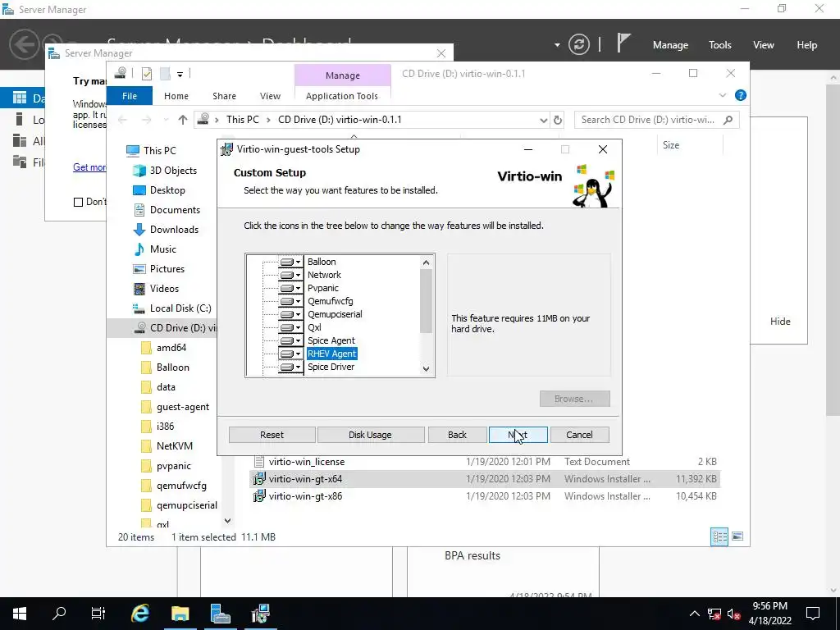Click the Size column header

(689, 145)
